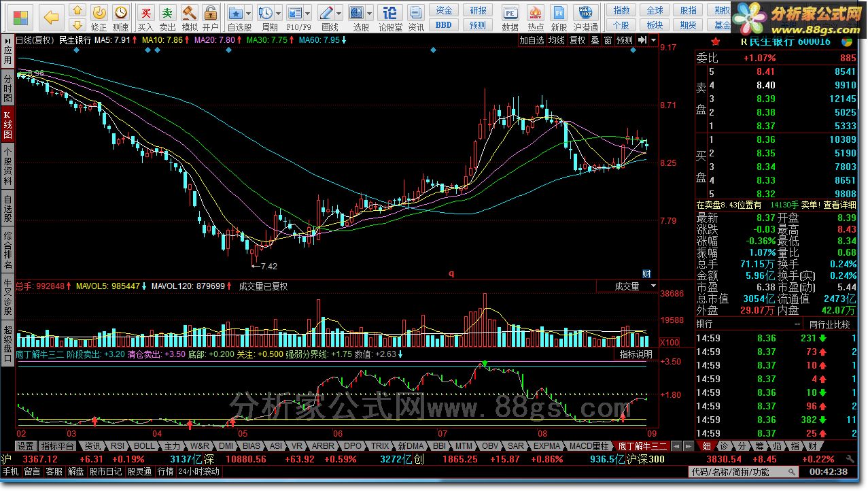This screenshot has width=868, height=491.
Task: Click the 沪港通 icon
Action: pyautogui.click(x=585, y=18)
